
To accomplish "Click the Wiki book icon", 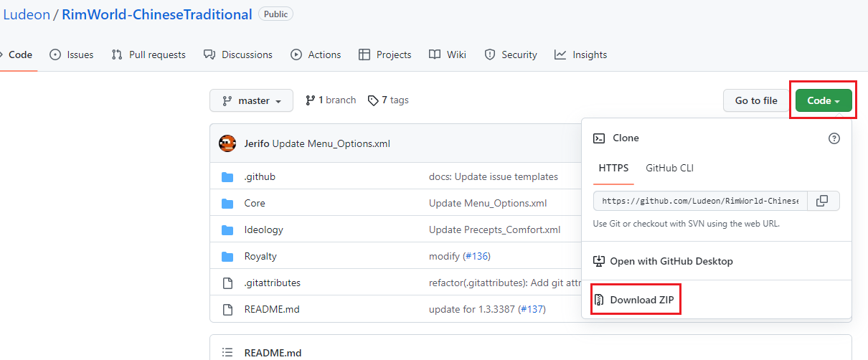I will pos(435,55).
